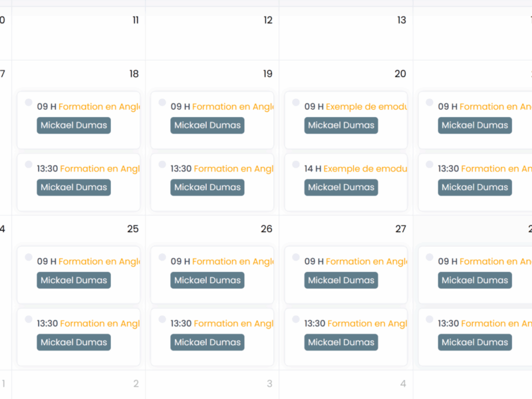Viewport: 532px width, 399px height.
Task: Click the empty day 11 calendar cell
Action: point(78,40)
